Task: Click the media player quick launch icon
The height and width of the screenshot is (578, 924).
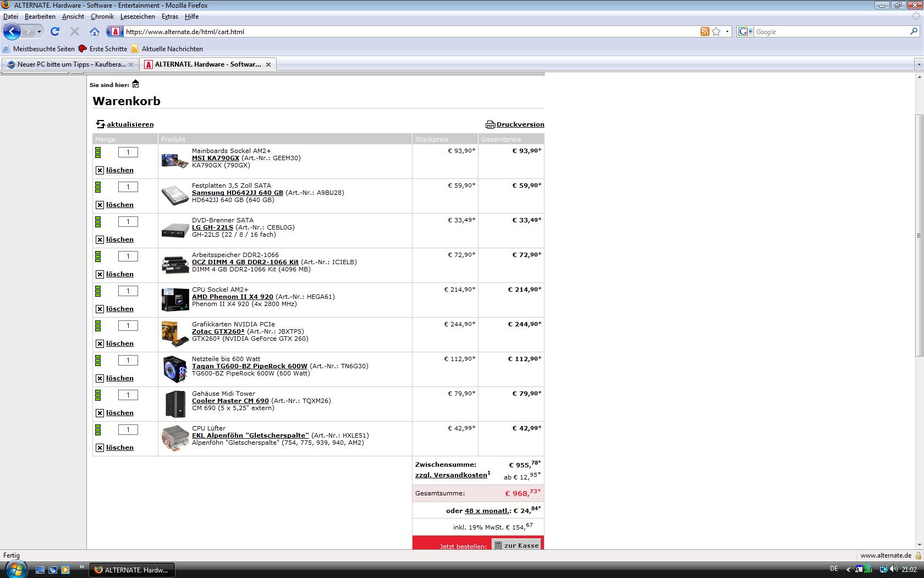Action: coord(65,570)
